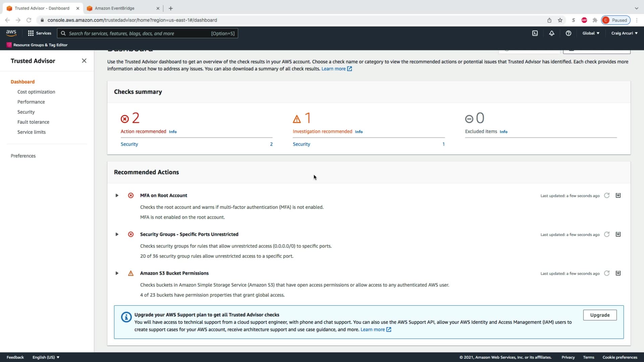This screenshot has width=644, height=362.
Task: Expand the MFA on Root Account check
Action: [117, 195]
